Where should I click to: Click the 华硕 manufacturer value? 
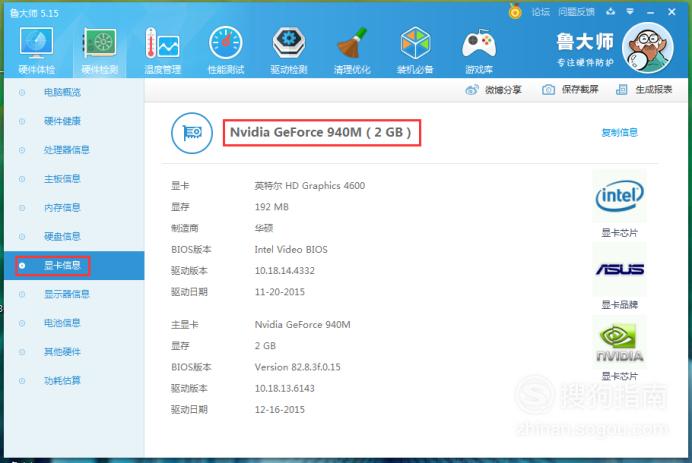coord(263,228)
